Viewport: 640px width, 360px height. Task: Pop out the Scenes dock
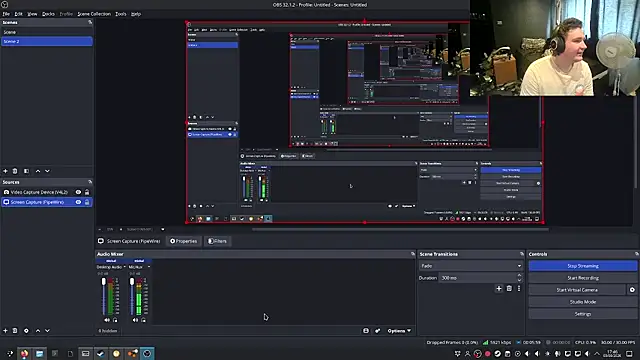[90, 22]
